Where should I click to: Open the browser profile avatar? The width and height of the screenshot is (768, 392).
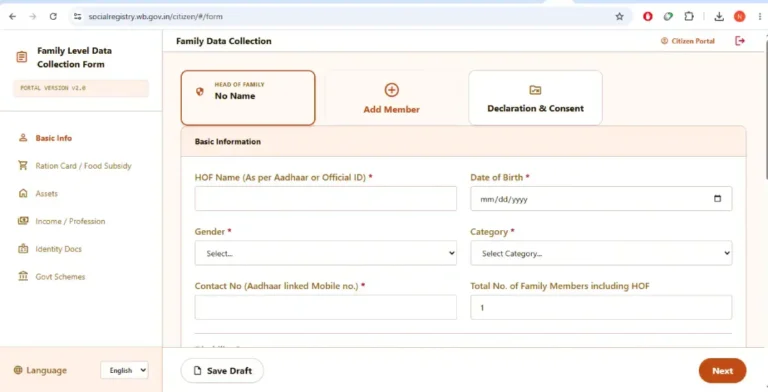click(740, 17)
